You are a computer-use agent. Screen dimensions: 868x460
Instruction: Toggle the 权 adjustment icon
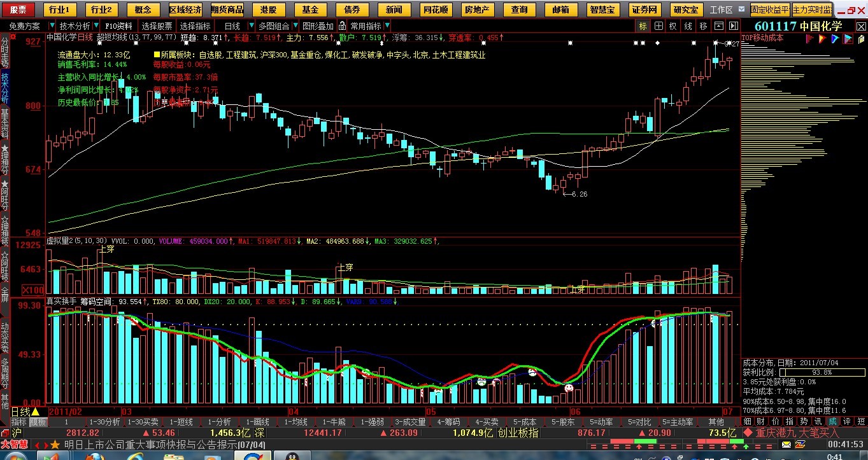tap(673, 26)
